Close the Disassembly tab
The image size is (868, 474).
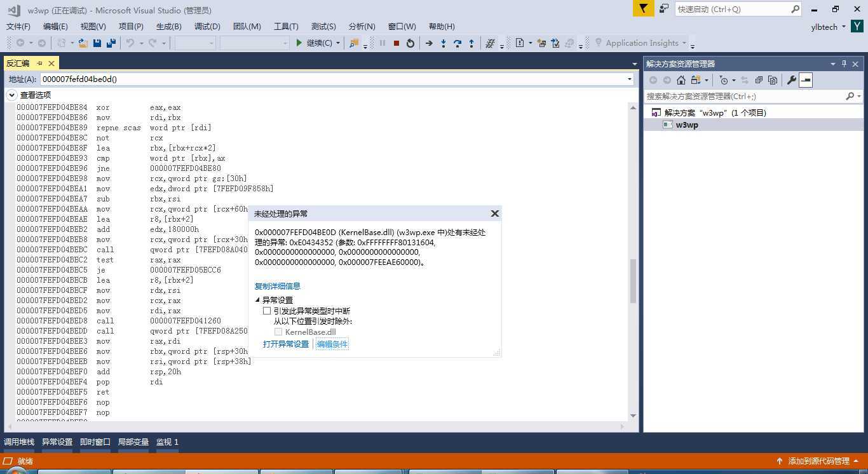point(51,63)
